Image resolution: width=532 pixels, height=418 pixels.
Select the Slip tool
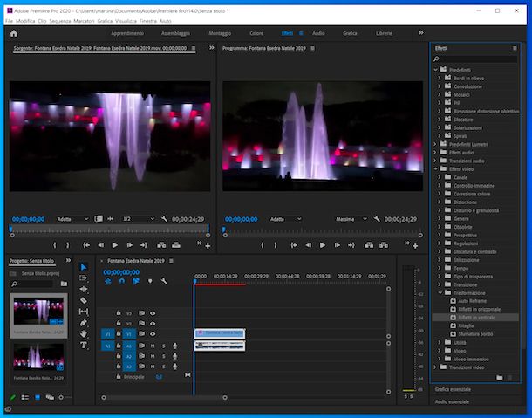(x=84, y=312)
